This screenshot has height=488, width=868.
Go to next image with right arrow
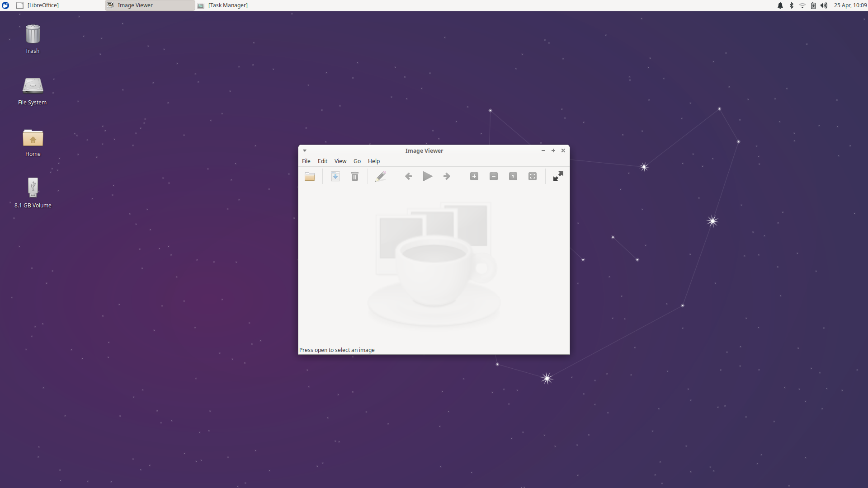point(447,177)
